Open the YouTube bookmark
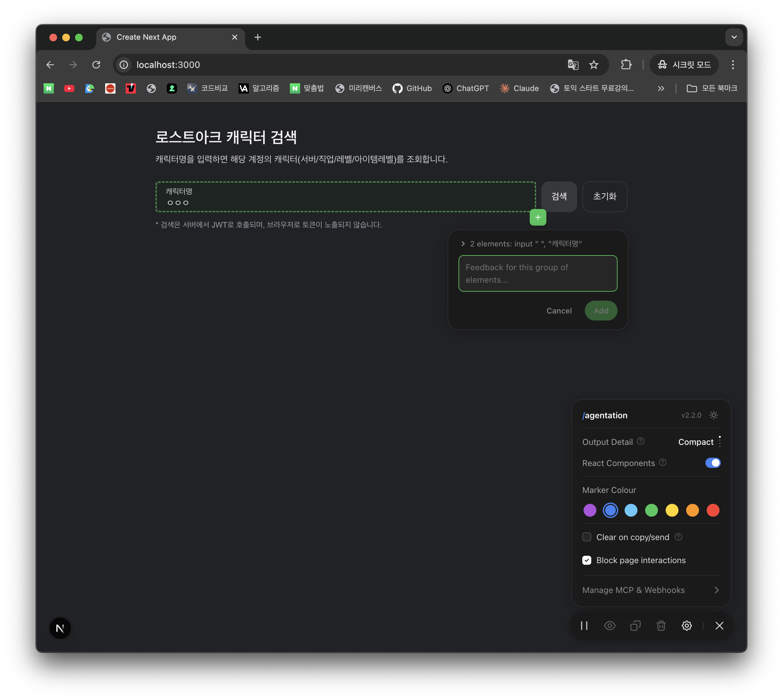783x700 pixels. coord(69,88)
